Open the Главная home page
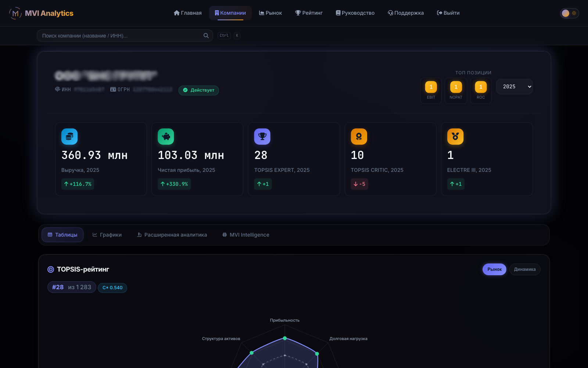 tap(188, 13)
